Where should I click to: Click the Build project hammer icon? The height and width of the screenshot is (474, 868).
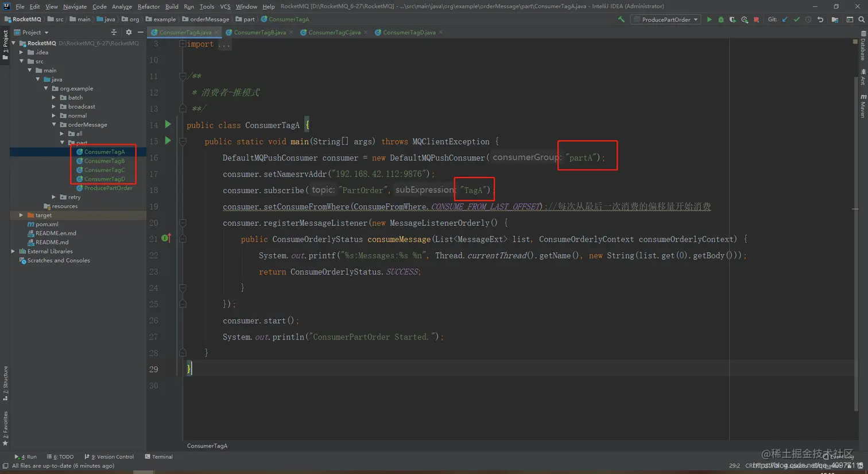coord(621,20)
